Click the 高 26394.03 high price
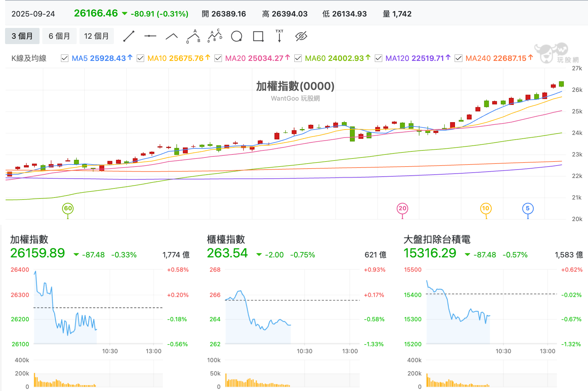588x391 pixels. [285, 14]
